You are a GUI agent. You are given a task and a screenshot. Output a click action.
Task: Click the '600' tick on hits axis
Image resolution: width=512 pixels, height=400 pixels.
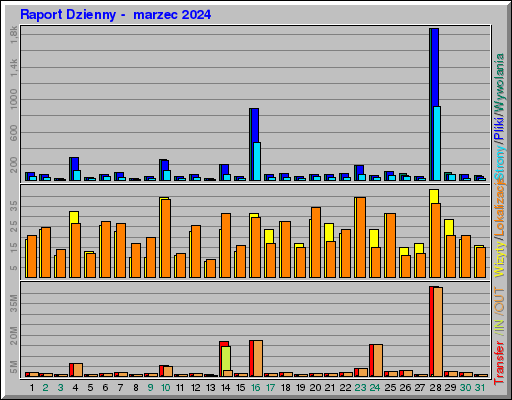(14, 133)
